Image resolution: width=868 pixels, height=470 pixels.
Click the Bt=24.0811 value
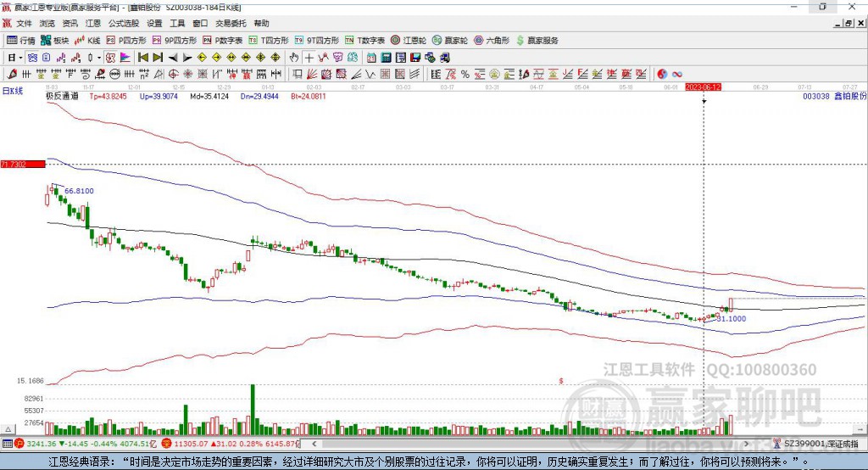pyautogui.click(x=309, y=97)
